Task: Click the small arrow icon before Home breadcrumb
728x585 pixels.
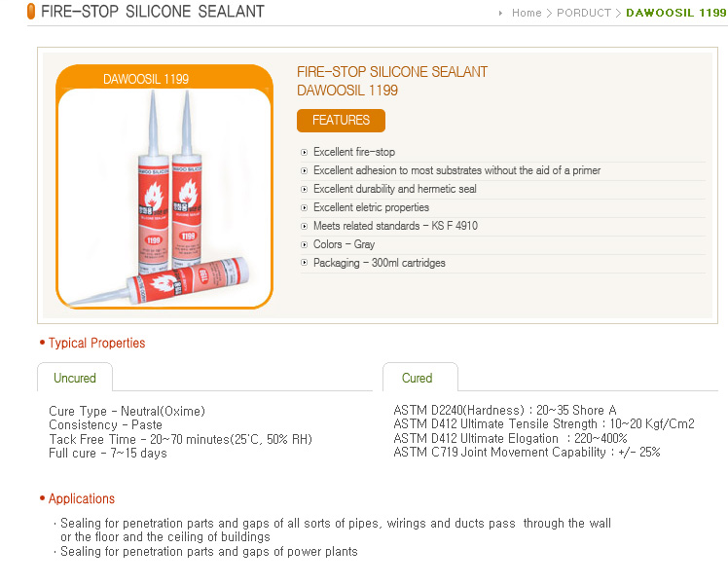Action: point(500,13)
